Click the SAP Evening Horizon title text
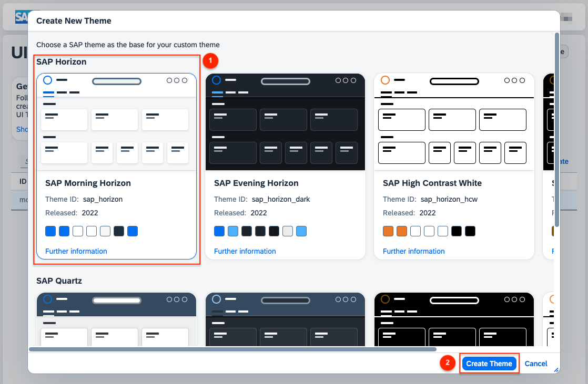The height and width of the screenshot is (384, 588). coord(256,183)
